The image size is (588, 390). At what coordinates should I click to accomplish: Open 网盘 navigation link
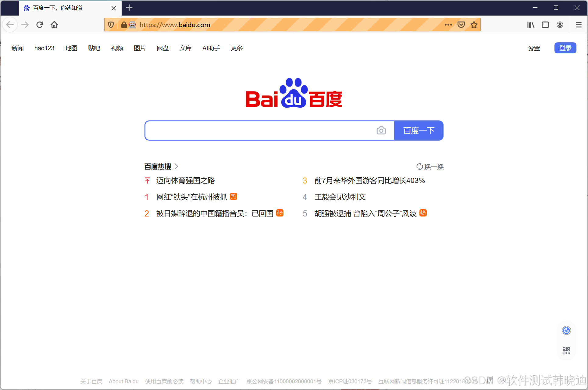click(163, 48)
